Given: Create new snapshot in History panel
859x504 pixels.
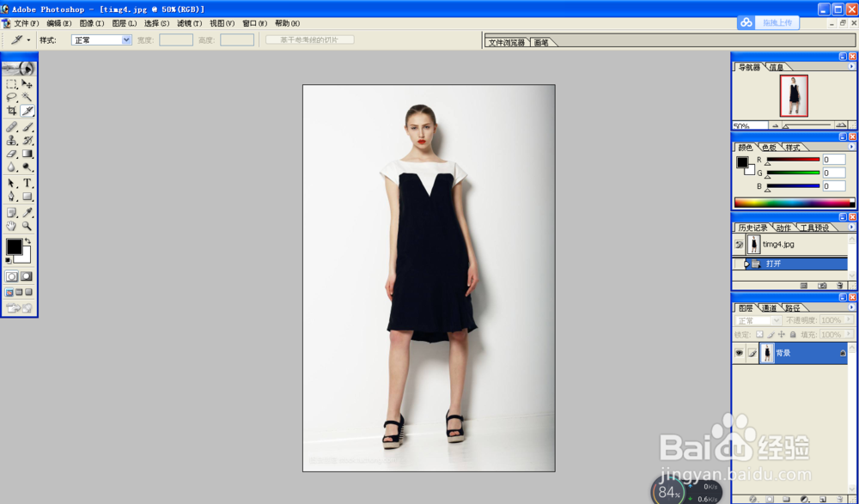Looking at the screenshot, I should coord(822,285).
